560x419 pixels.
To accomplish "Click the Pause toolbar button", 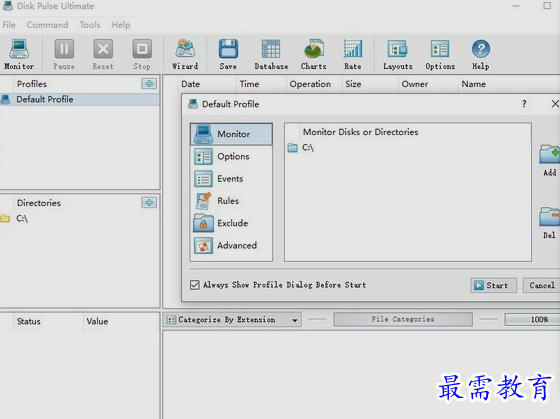I will point(64,54).
